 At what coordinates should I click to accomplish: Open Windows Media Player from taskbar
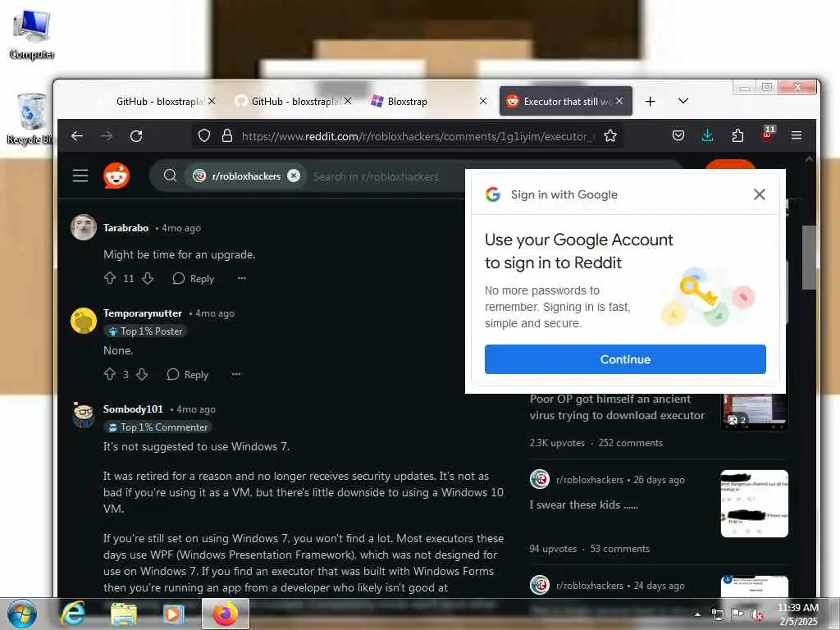[173, 614]
